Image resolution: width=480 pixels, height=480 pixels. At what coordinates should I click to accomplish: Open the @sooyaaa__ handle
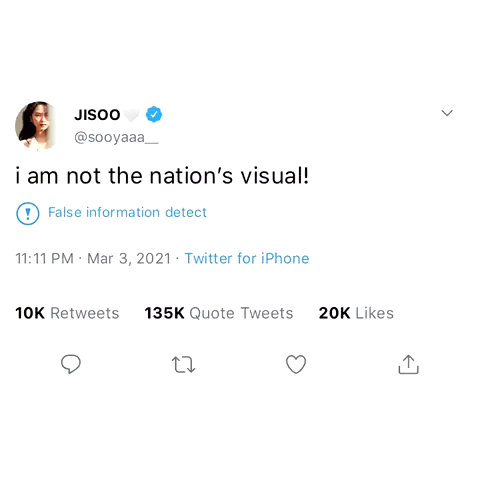click(116, 137)
